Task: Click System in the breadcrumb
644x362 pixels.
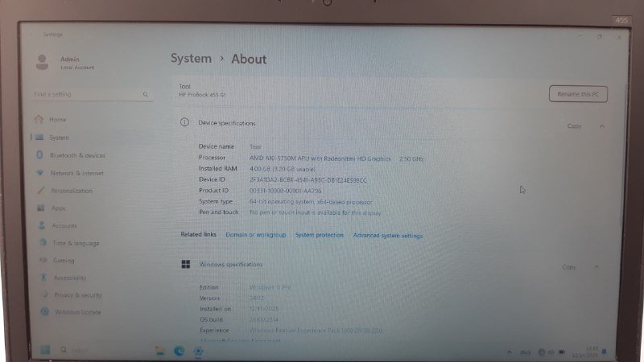Action: pos(191,58)
